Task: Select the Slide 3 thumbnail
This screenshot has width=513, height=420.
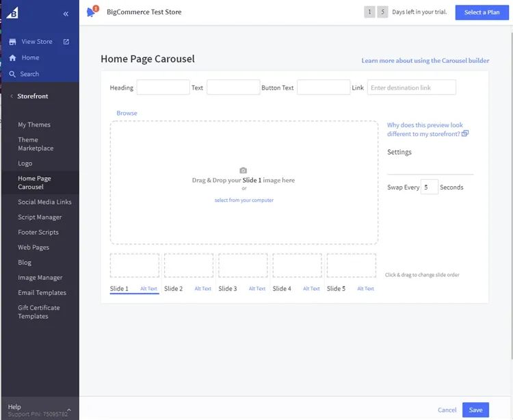Action: click(x=243, y=265)
